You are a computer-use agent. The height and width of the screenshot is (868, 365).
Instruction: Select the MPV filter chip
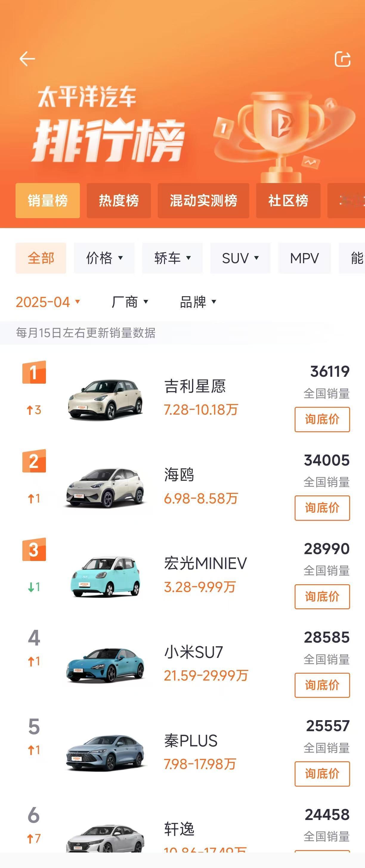click(x=304, y=258)
